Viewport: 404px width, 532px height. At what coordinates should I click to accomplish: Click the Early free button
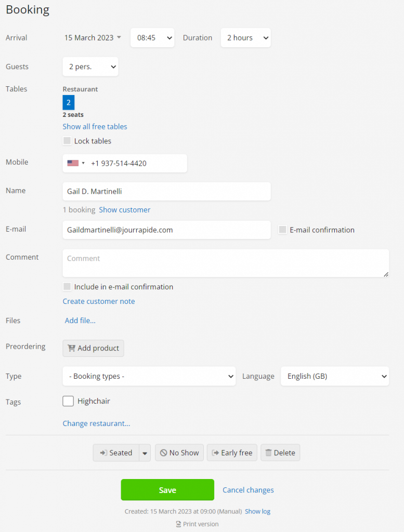(x=232, y=453)
